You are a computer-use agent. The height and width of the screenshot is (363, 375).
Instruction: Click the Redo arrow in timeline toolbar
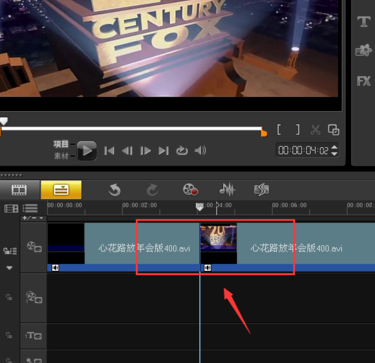pyautogui.click(x=152, y=190)
